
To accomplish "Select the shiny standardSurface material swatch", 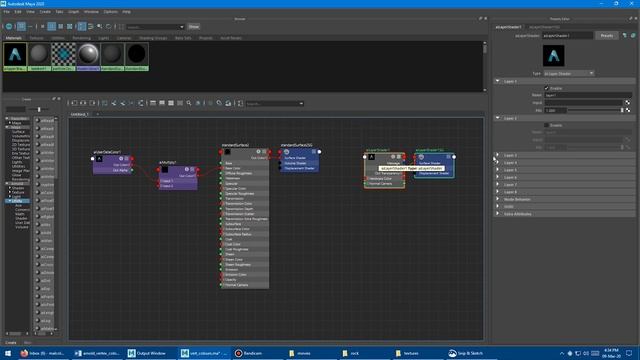I will [x=88, y=57].
